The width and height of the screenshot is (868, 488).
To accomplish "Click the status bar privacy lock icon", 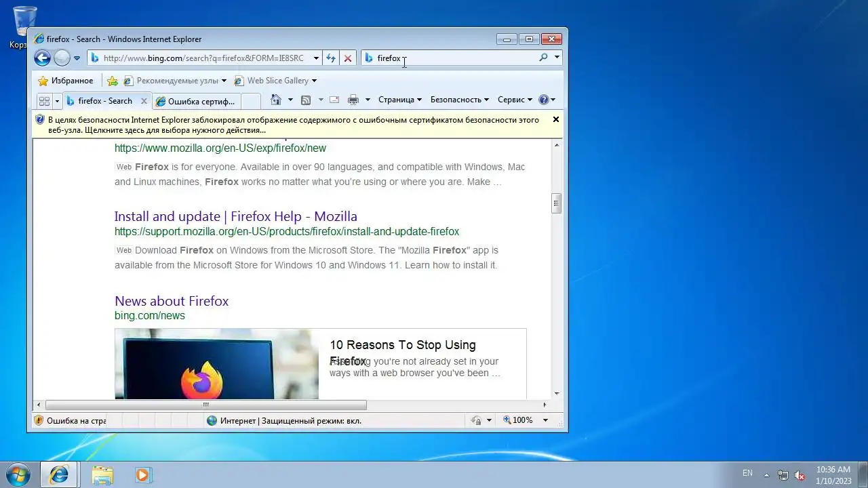I will coord(477,420).
